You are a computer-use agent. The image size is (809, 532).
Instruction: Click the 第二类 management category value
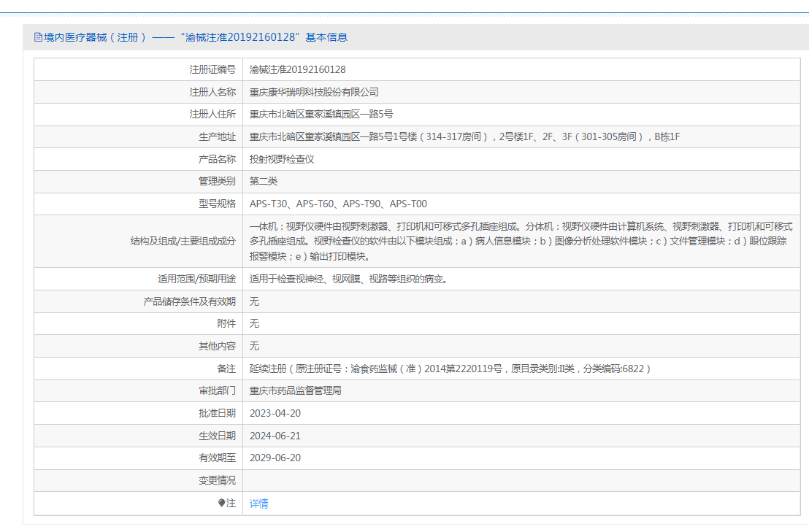click(264, 181)
